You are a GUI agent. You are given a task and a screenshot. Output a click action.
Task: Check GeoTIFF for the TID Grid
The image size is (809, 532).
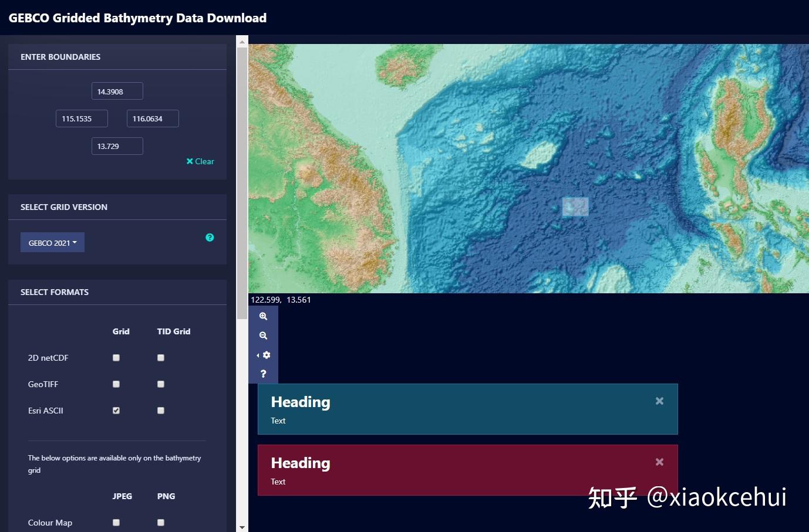[x=160, y=384]
